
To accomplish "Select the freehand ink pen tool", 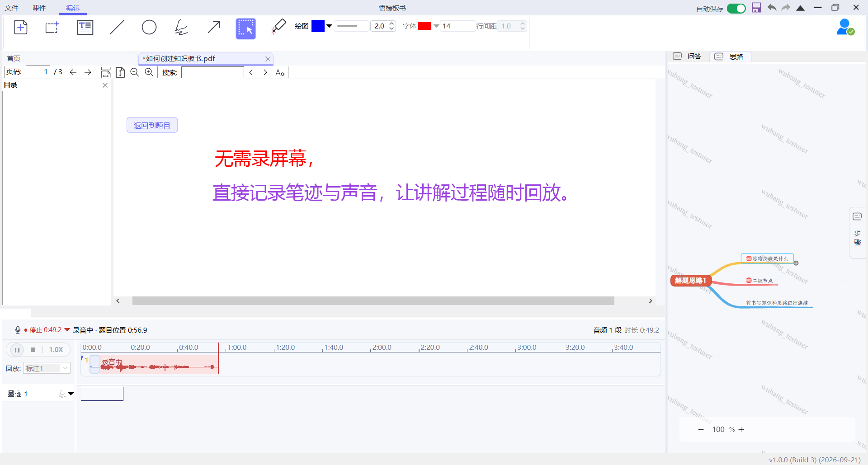I will point(181,28).
